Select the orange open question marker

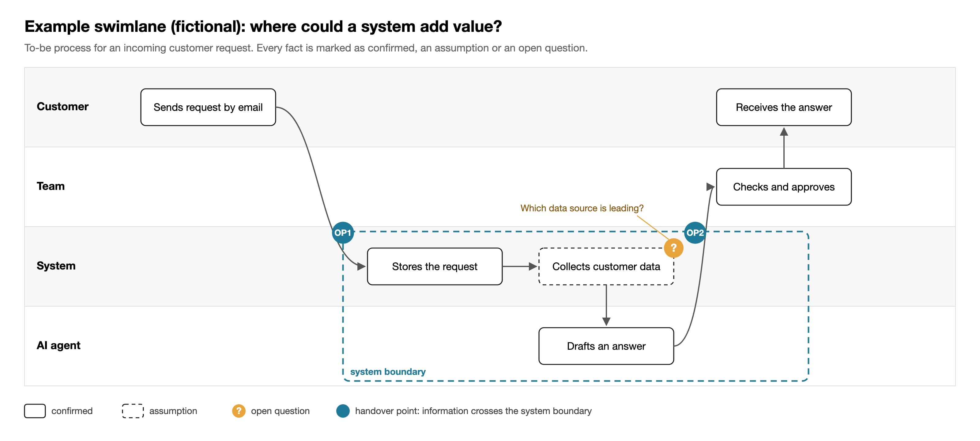point(673,248)
